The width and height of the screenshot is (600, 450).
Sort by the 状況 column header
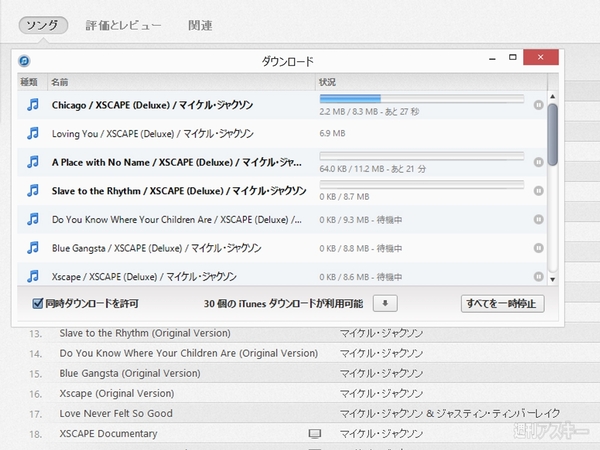431,82
